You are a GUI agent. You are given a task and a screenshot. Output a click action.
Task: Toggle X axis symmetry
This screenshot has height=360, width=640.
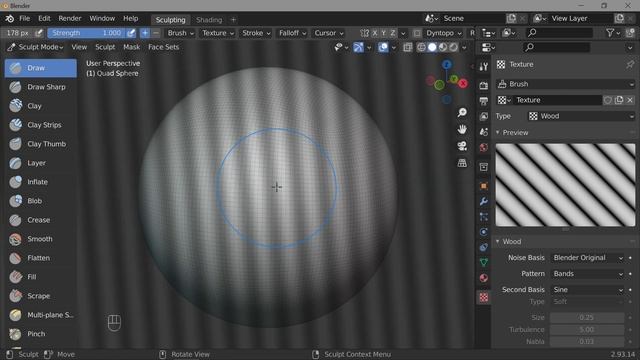tap(375, 33)
